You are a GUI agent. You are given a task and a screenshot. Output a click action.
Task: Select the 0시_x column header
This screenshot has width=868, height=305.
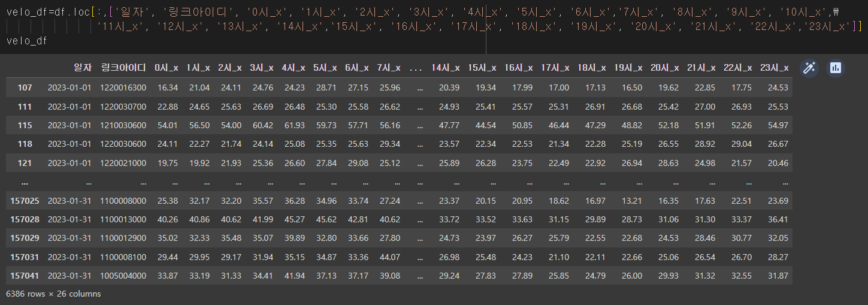pyautogui.click(x=166, y=68)
